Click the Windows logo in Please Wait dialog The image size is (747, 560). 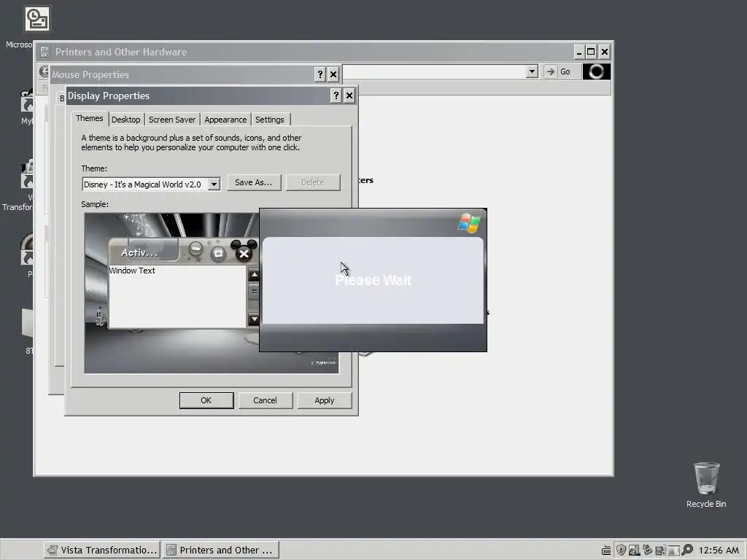point(469,223)
